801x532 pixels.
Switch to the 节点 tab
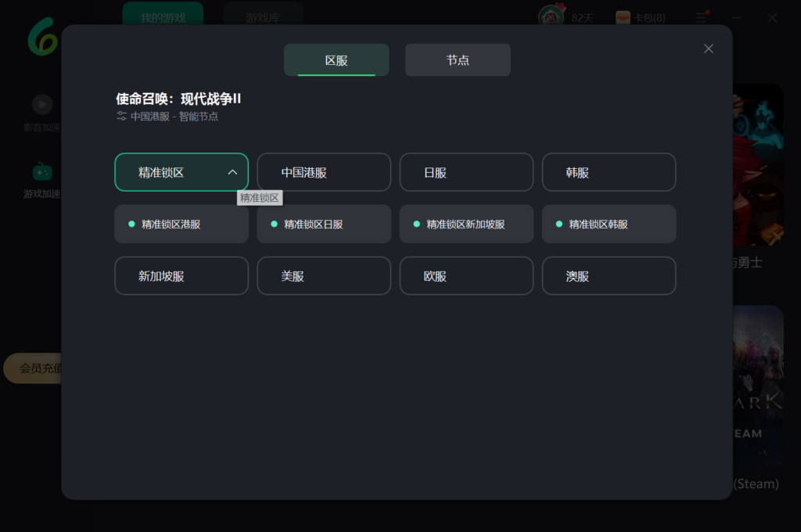458,60
